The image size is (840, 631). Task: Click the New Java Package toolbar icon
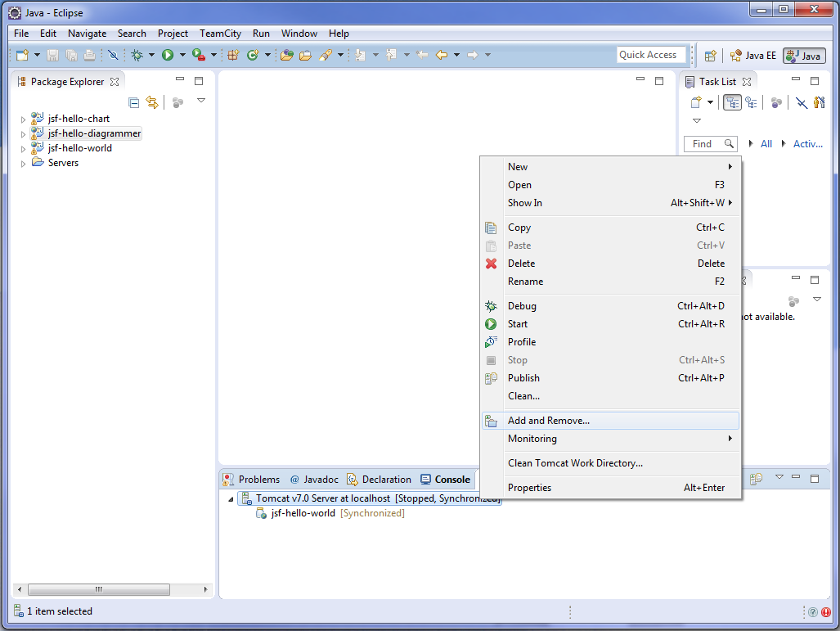coord(233,55)
